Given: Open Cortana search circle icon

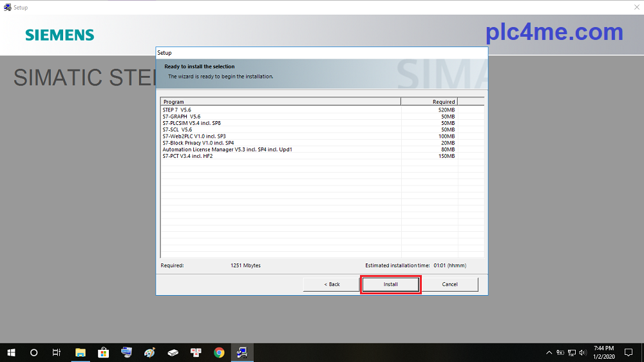Looking at the screenshot, I should (x=34, y=352).
